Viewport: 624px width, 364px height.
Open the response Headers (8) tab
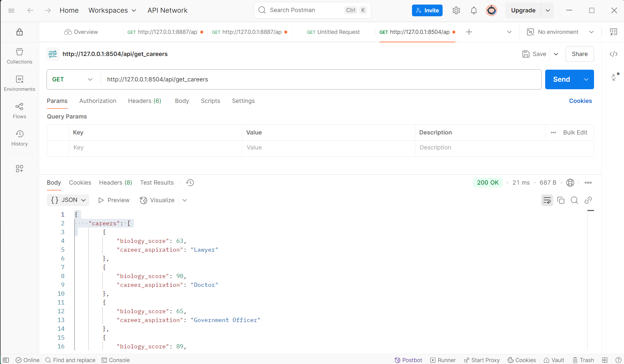(115, 183)
